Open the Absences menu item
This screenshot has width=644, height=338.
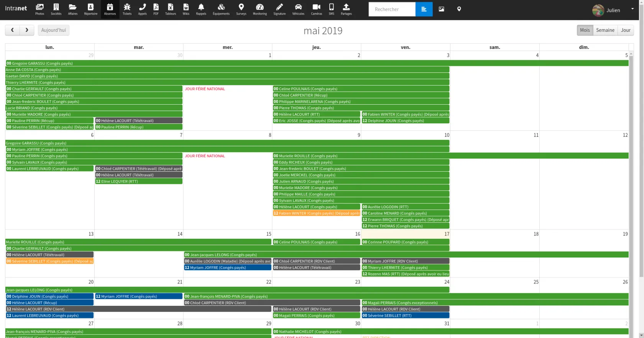pyautogui.click(x=110, y=9)
